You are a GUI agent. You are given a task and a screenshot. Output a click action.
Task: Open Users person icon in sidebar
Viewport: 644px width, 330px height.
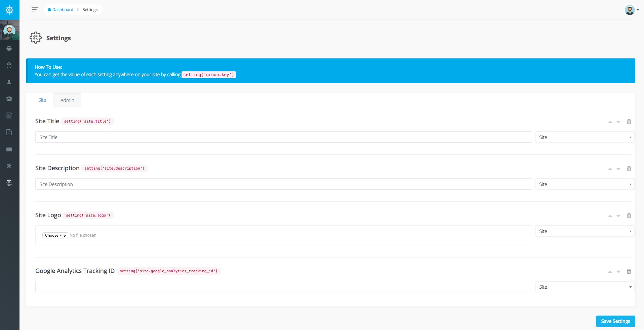click(9, 82)
